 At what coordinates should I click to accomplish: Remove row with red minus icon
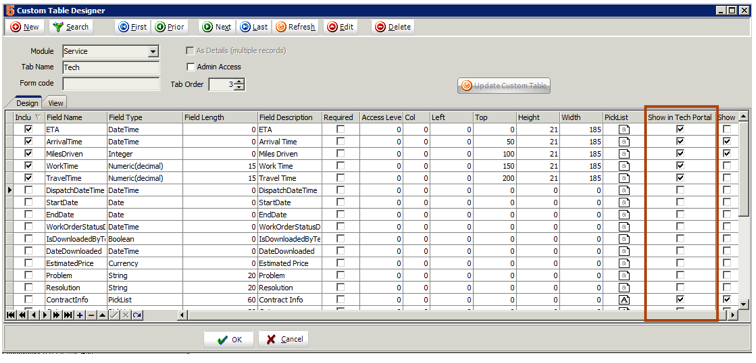(91, 315)
